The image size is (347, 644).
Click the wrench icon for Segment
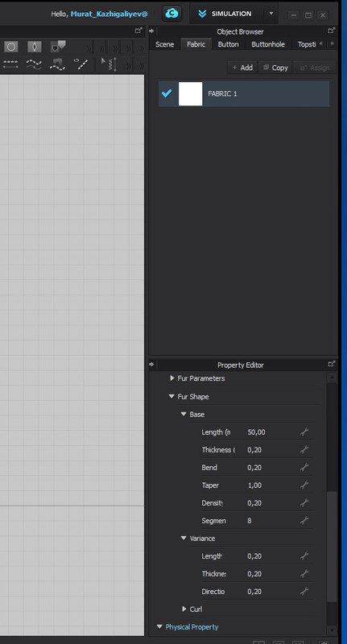point(304,520)
